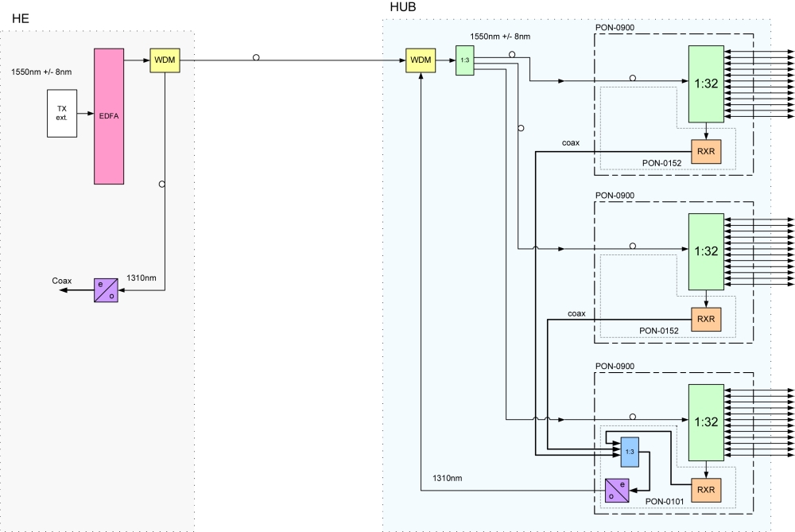Click the Coax output label in HE

[62, 281]
